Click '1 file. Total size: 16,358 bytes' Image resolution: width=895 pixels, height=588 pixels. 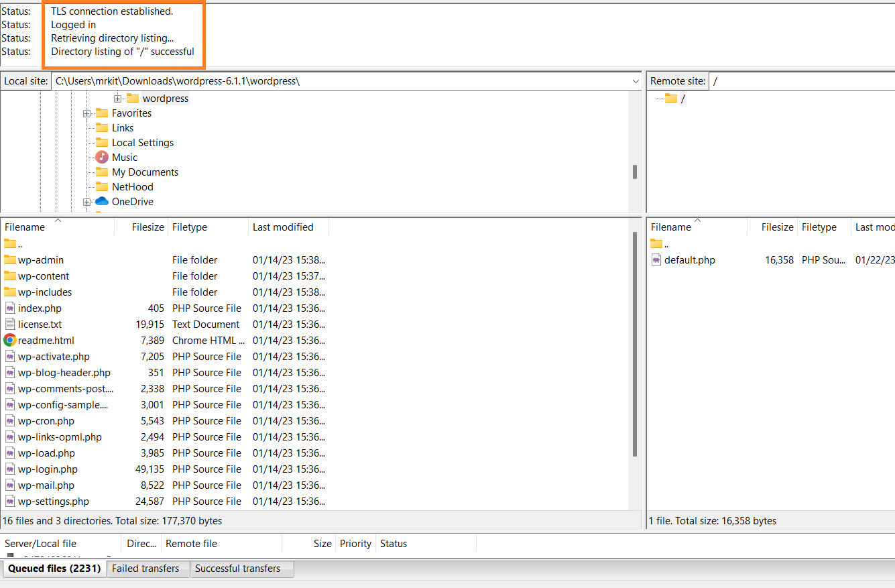[x=713, y=521]
